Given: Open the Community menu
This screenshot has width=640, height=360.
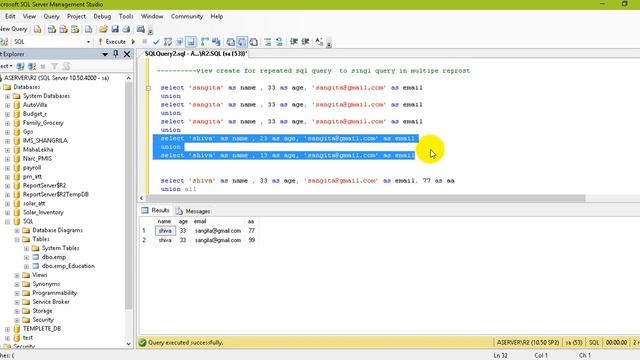Looking at the screenshot, I should (x=187, y=16).
